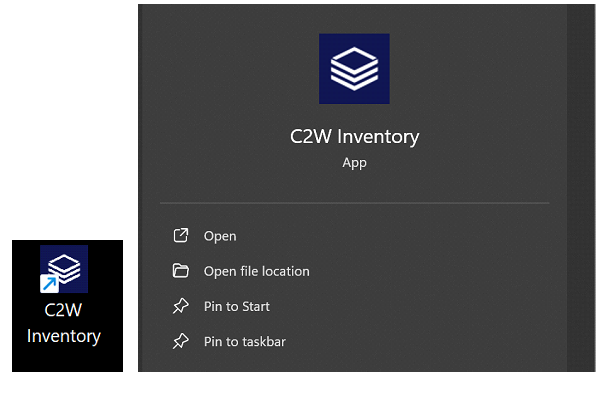Click the white stacked-layers logo in the large tile

coord(354,69)
